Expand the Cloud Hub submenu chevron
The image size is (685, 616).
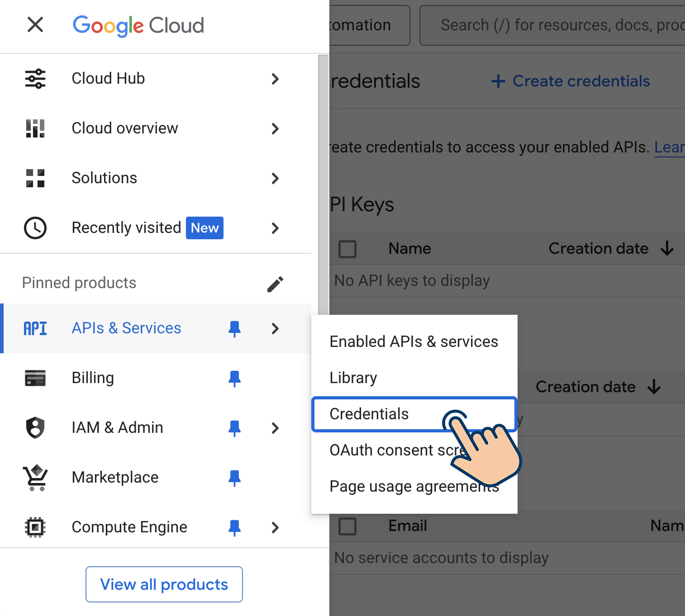(x=275, y=79)
